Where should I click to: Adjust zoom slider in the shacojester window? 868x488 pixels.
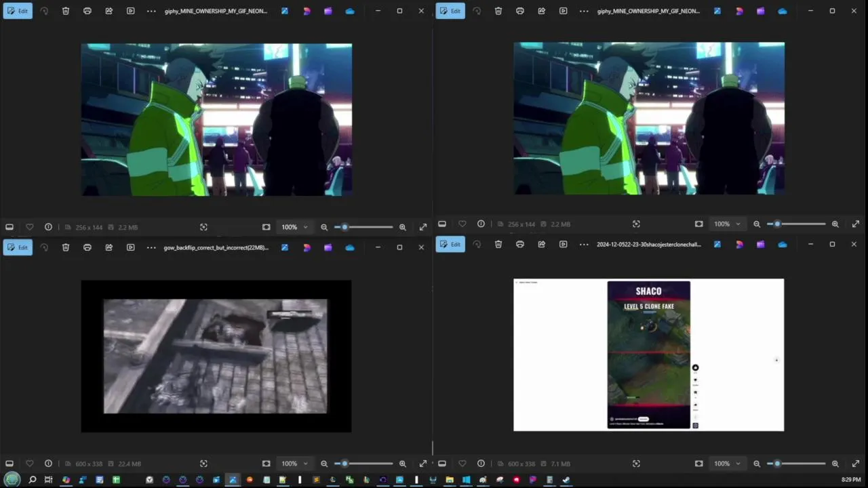coord(796,464)
